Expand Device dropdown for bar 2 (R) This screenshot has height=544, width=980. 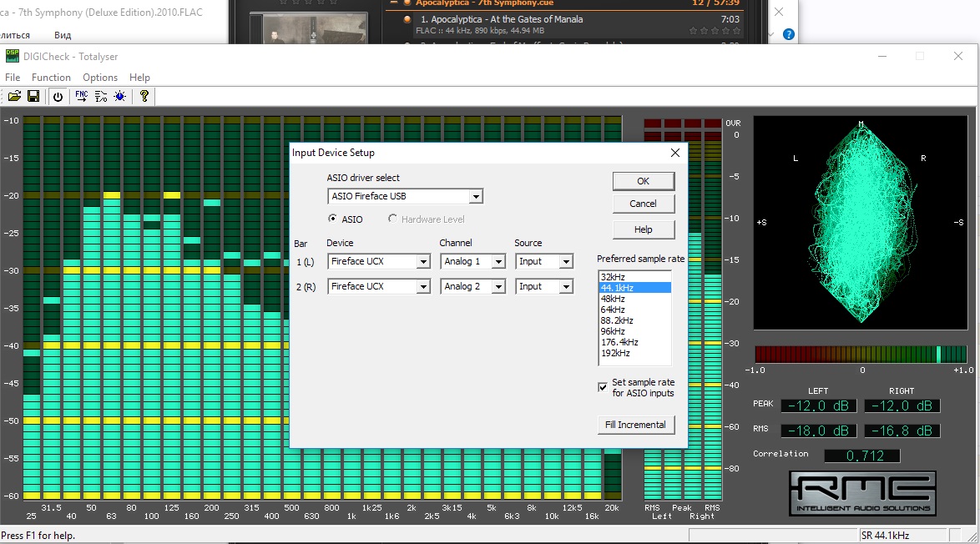tap(423, 287)
